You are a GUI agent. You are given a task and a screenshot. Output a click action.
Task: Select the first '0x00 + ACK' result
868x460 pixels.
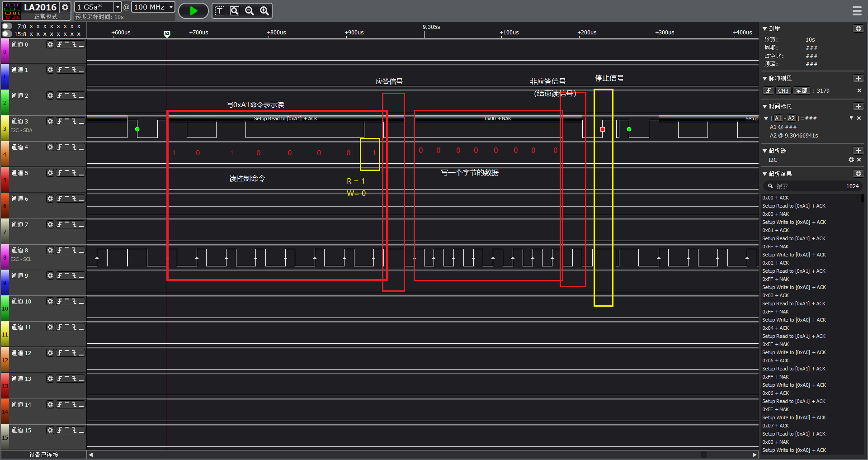[775, 198]
